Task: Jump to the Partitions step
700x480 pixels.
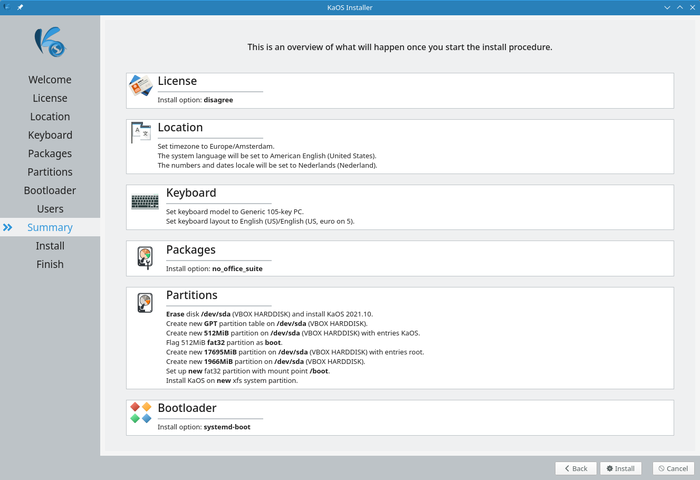Action: [50, 172]
